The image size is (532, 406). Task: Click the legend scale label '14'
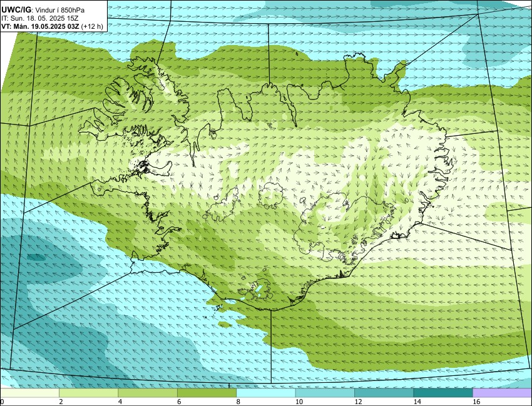point(417,402)
